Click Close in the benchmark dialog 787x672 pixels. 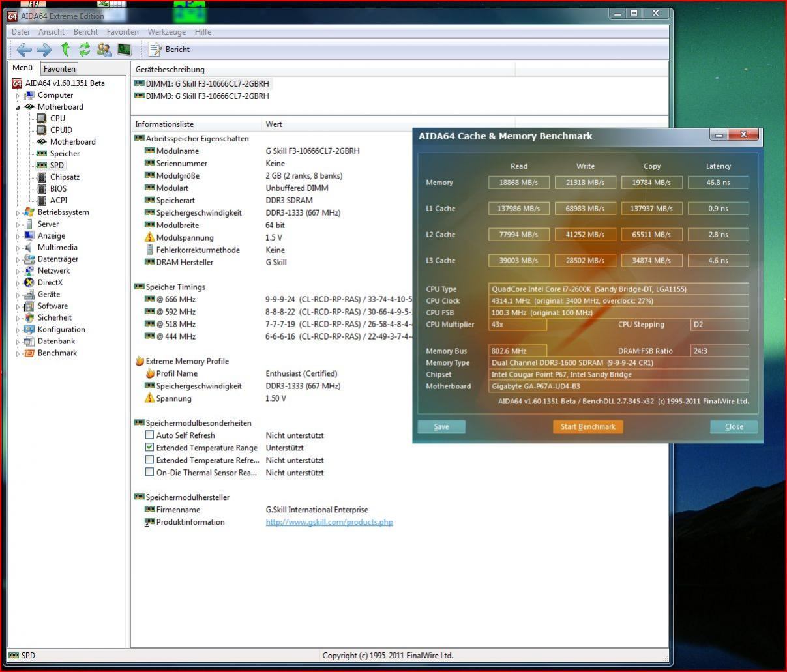tap(734, 427)
